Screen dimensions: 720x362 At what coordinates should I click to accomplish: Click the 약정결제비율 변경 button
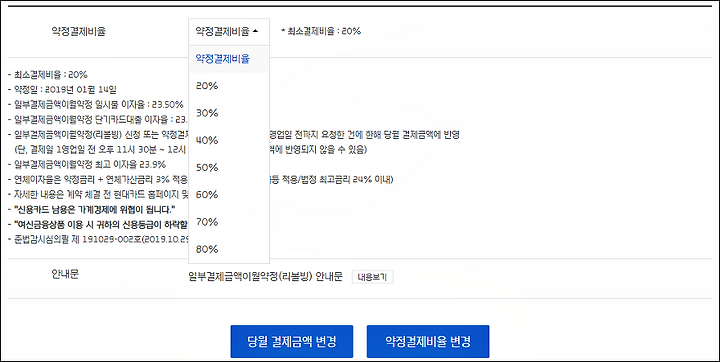(x=428, y=341)
